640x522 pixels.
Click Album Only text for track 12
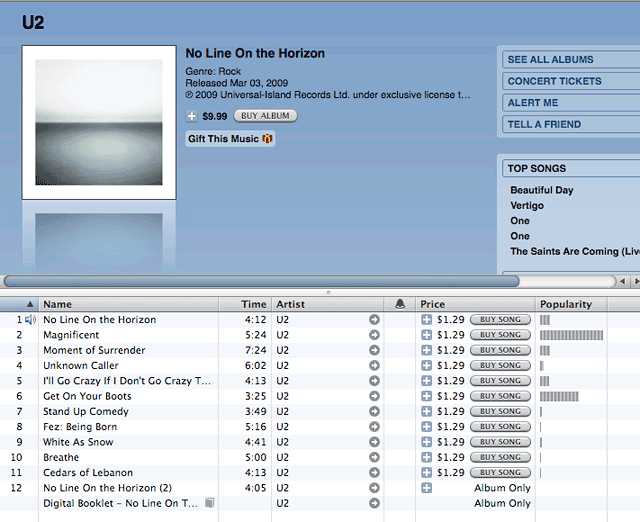tap(502, 488)
